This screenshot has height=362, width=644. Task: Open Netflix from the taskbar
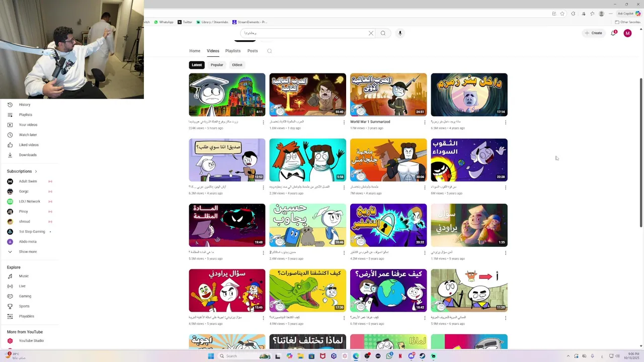(x=400, y=356)
